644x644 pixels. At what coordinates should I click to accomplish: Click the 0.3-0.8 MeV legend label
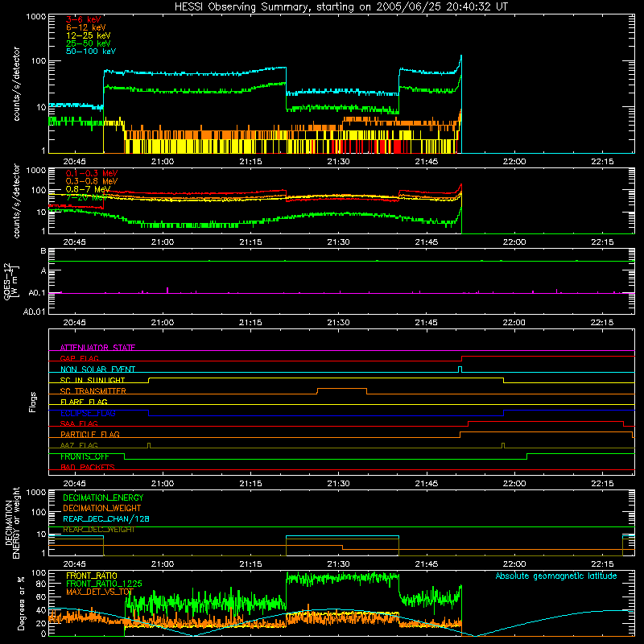[x=92, y=181]
